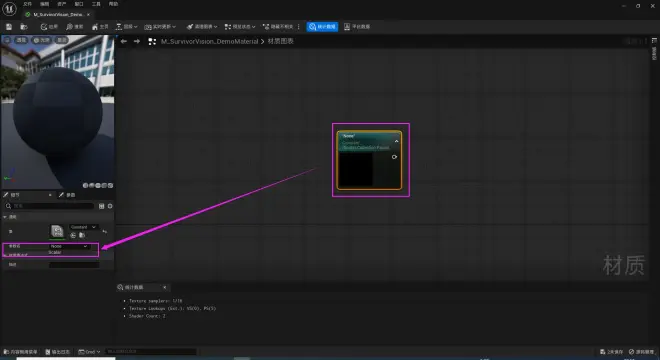Open the 窗口 menu

79,4
